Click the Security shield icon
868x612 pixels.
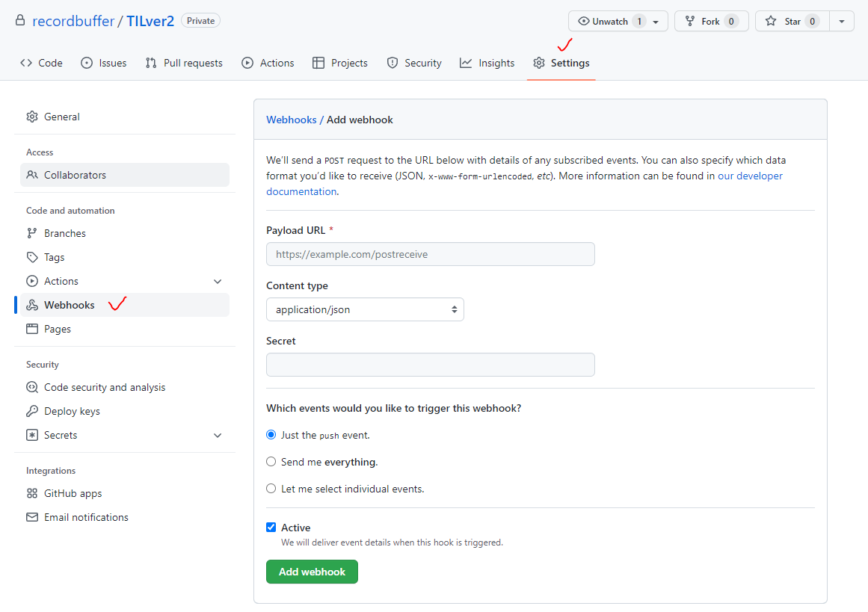(x=392, y=63)
